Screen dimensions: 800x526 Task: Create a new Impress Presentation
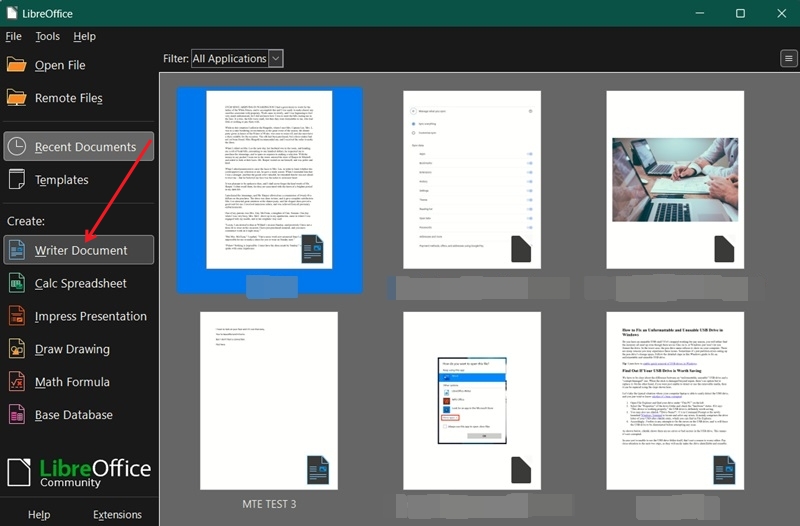pyautogui.click(x=79, y=316)
